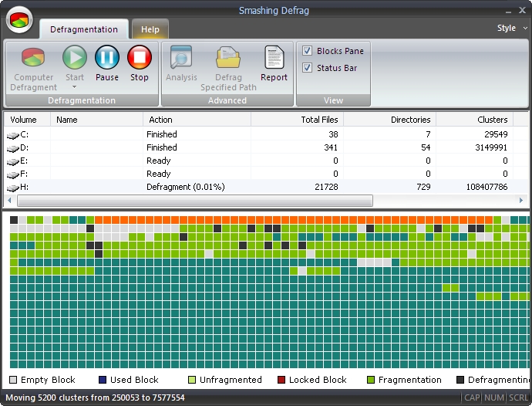Click the Empty Block legend swatch
The image size is (532, 406).
click(13, 380)
